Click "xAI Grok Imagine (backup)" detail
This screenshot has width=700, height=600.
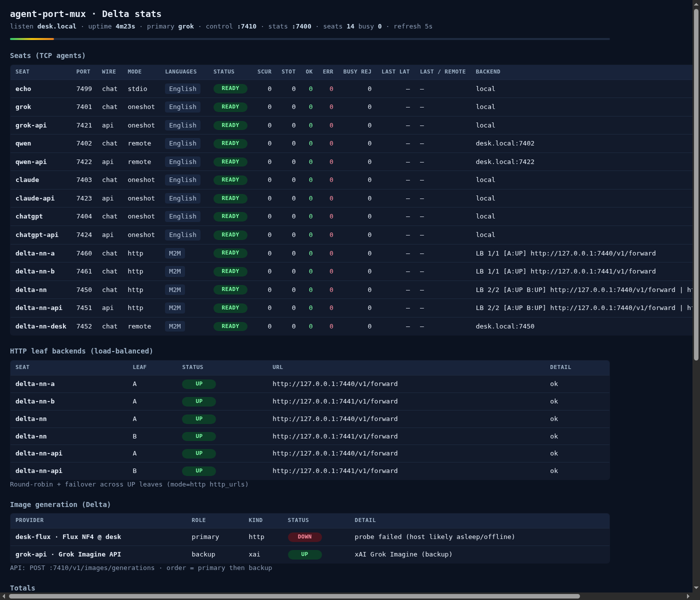[403, 554]
